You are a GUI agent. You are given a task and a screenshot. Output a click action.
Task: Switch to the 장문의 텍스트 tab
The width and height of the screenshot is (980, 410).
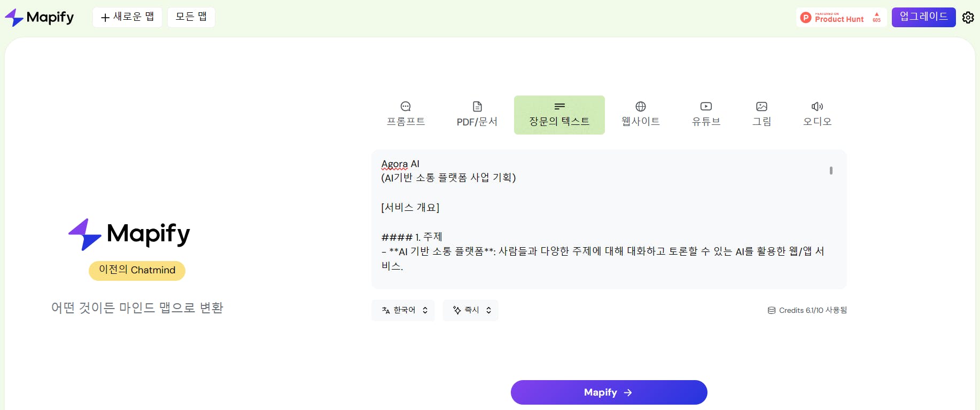pyautogui.click(x=559, y=115)
